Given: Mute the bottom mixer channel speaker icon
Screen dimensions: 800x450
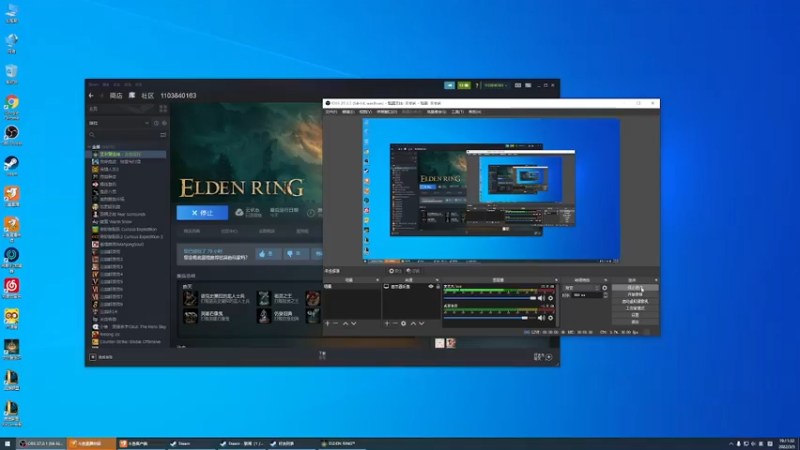Looking at the screenshot, I should (541, 318).
